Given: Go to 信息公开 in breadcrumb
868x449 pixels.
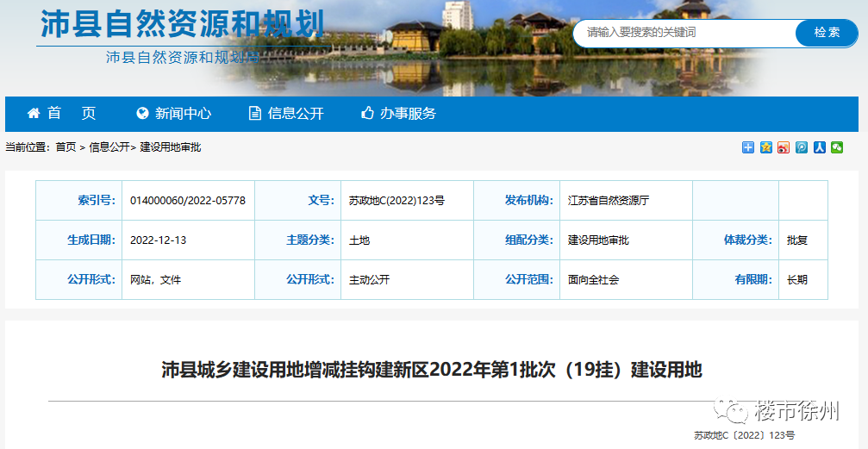Looking at the screenshot, I should click(x=109, y=147).
